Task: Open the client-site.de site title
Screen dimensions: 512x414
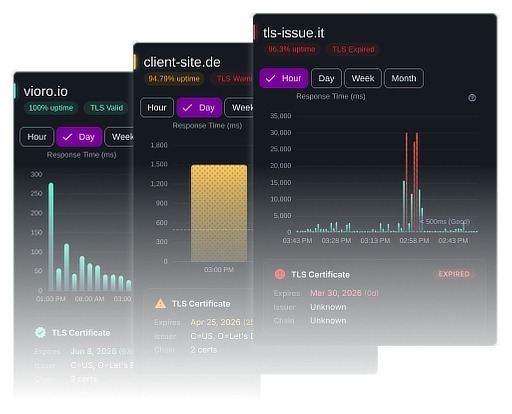Action: [182, 62]
